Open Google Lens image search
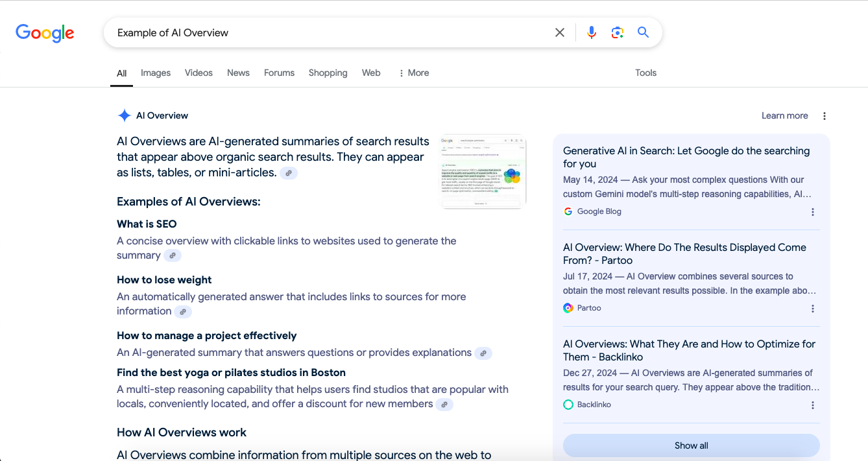This screenshot has width=868, height=461. 617,32
